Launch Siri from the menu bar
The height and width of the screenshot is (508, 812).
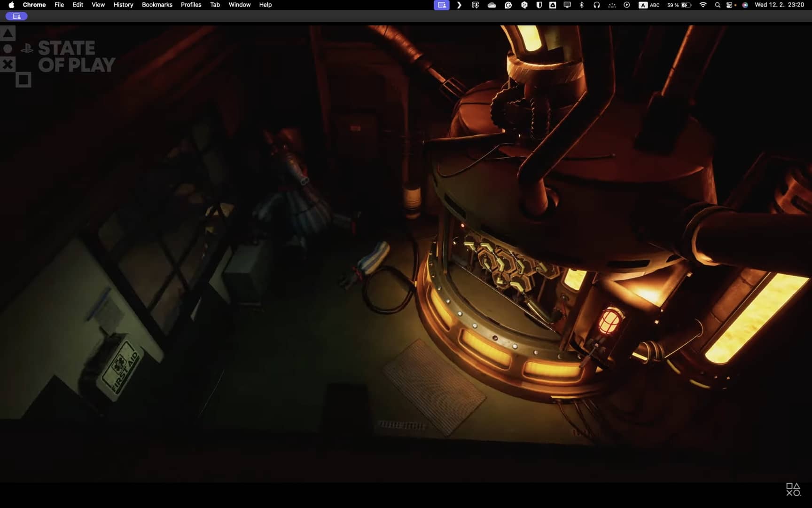coord(745,5)
